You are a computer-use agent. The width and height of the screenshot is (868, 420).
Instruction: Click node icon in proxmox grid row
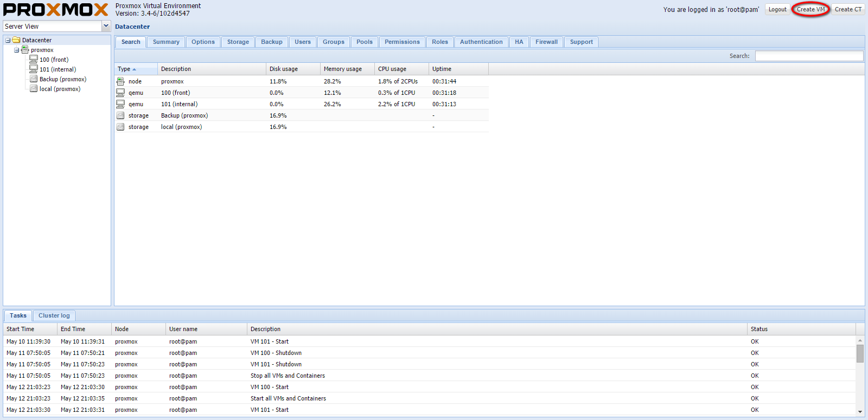click(120, 81)
